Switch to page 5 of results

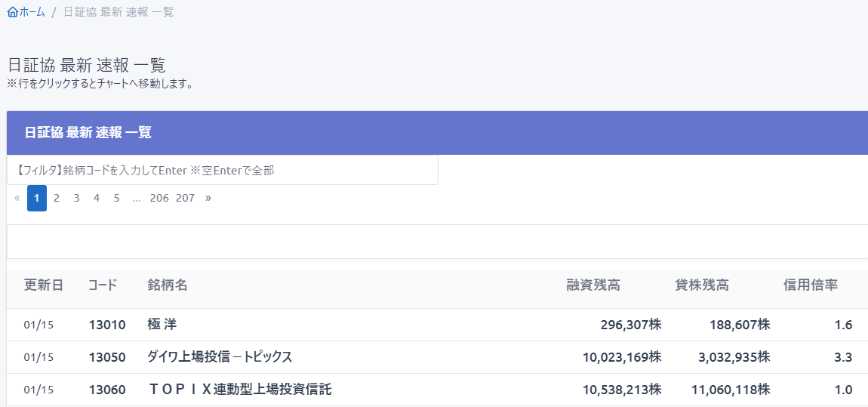point(116,199)
